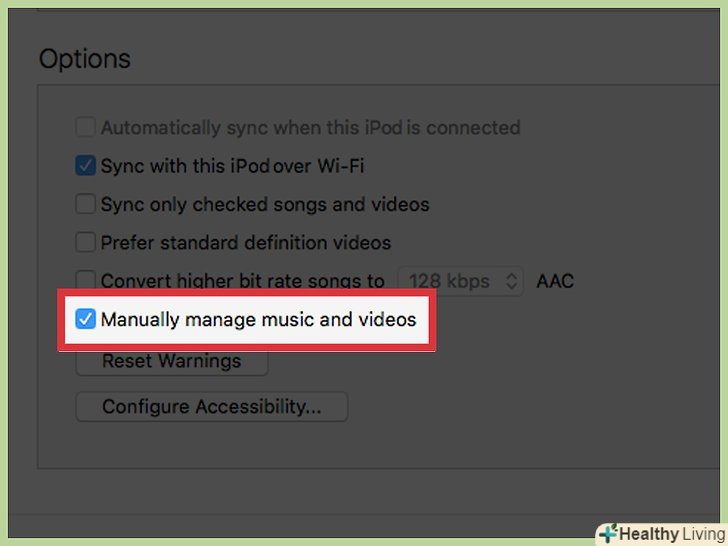
Task: Open Configure Accessibility settings
Action: point(212,407)
